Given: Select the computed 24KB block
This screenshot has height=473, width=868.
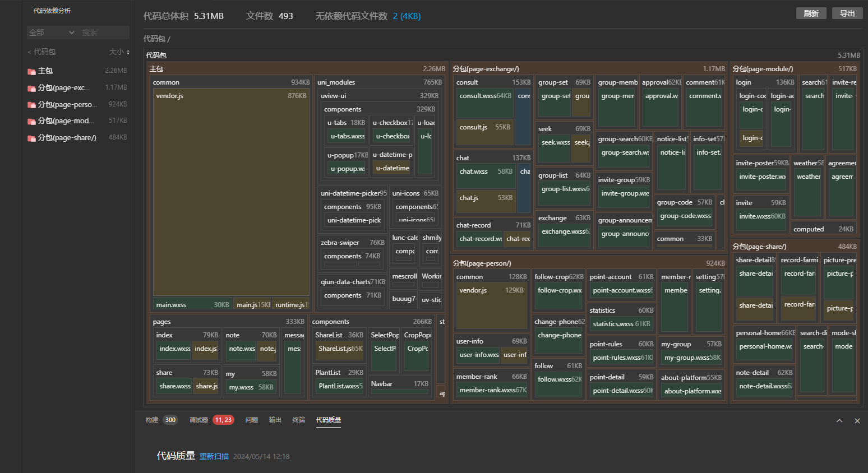Looking at the screenshot, I should pos(824,229).
